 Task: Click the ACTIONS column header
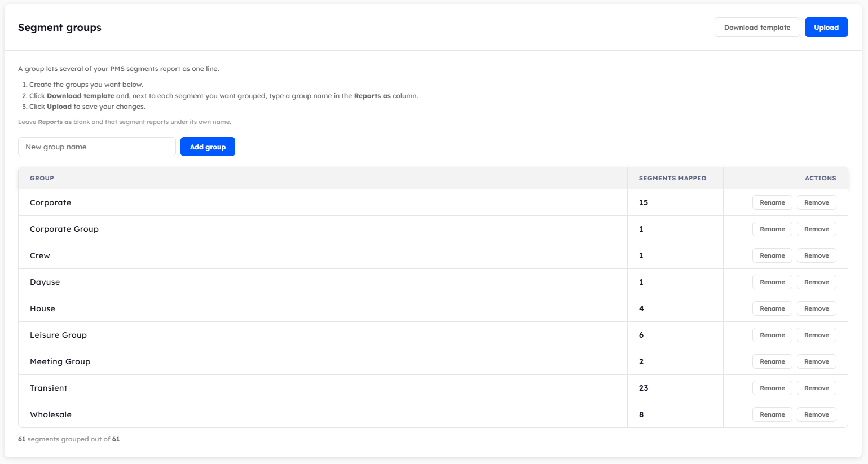(x=820, y=178)
